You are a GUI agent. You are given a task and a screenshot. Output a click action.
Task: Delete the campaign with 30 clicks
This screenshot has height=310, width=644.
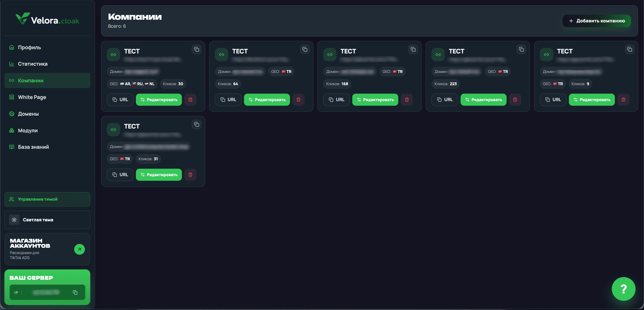pos(190,100)
